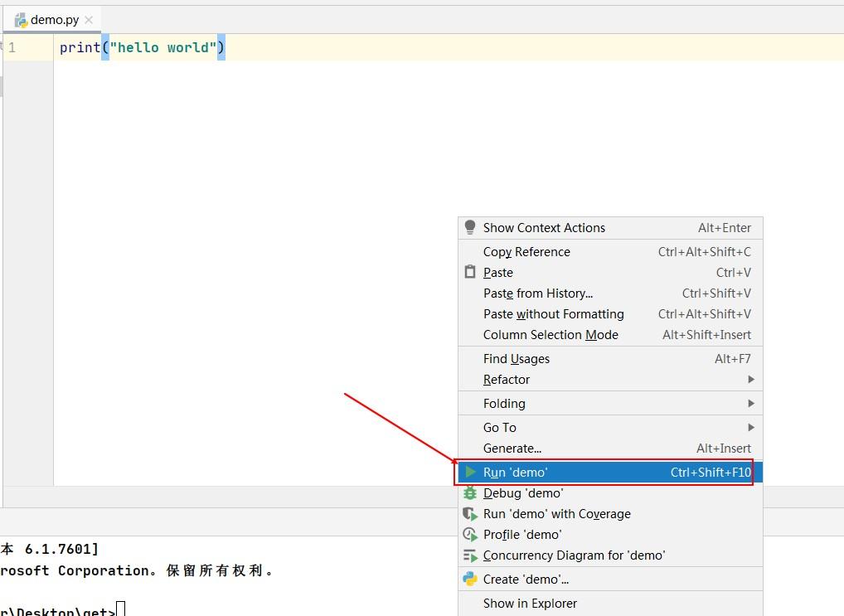The image size is (844, 616).
Task: Choose Generate… from the context menu
Action: [x=610, y=448]
